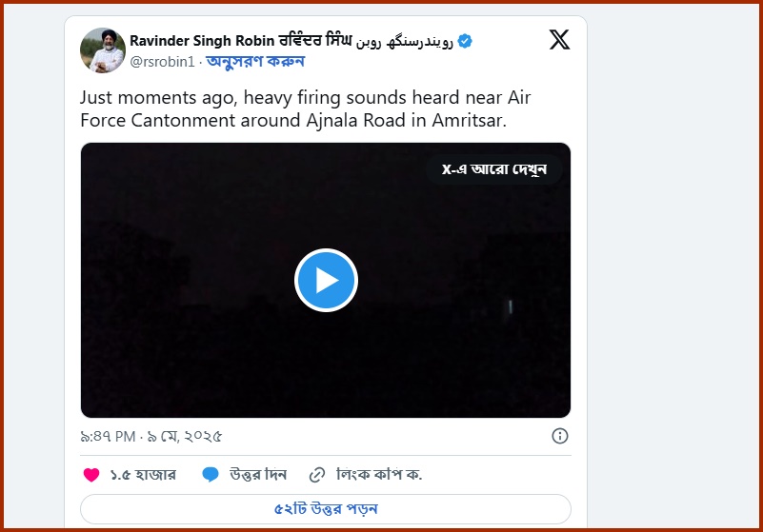Copy the tweet link via লিংক কপি
The image size is (763, 532).
(x=379, y=474)
